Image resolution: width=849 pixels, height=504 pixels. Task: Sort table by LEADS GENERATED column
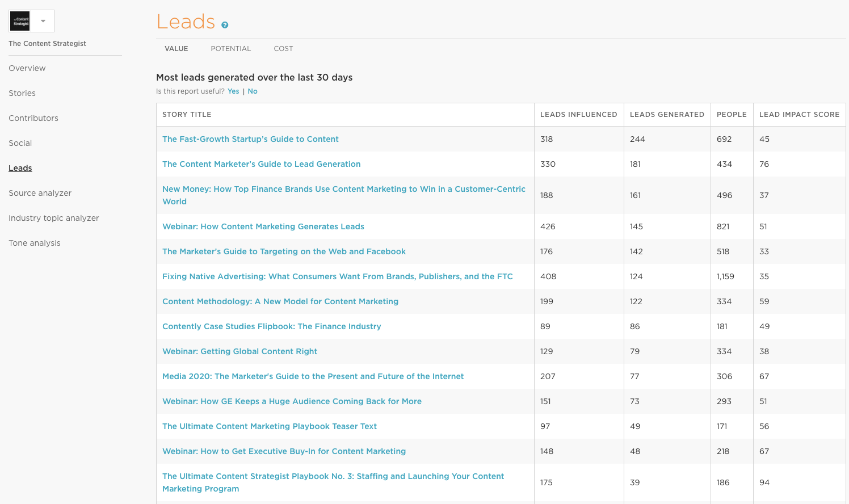[667, 114]
